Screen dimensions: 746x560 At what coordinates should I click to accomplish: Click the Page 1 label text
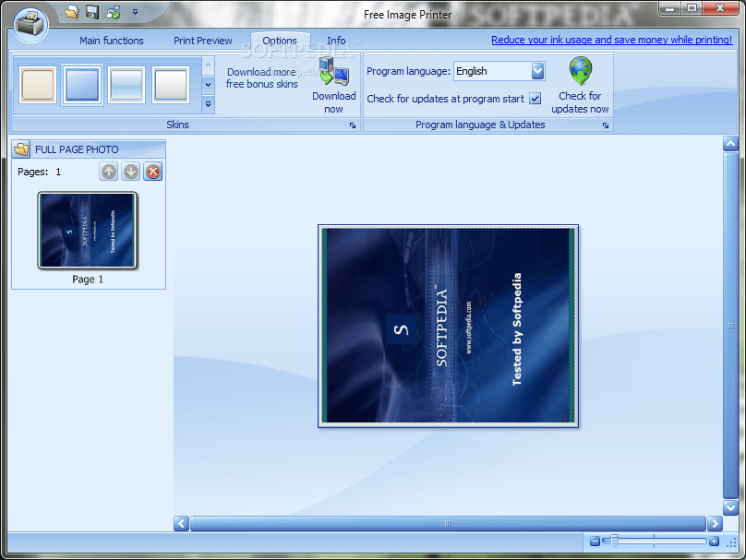coord(88,279)
